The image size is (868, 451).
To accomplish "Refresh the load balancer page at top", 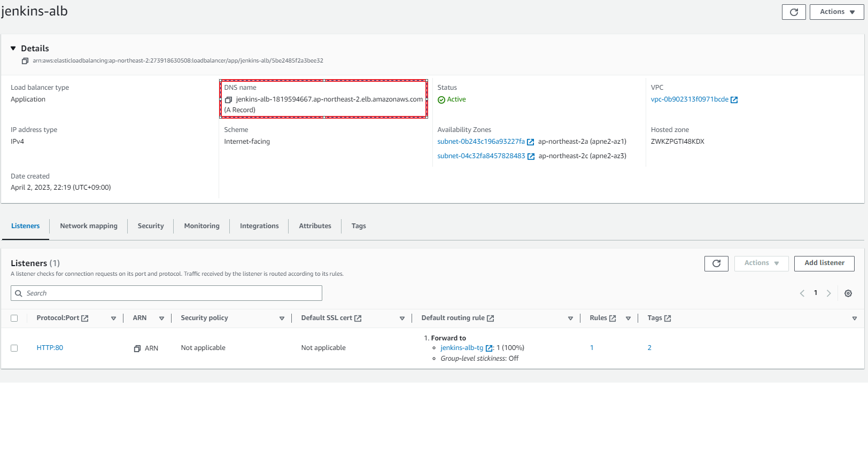I will point(794,12).
